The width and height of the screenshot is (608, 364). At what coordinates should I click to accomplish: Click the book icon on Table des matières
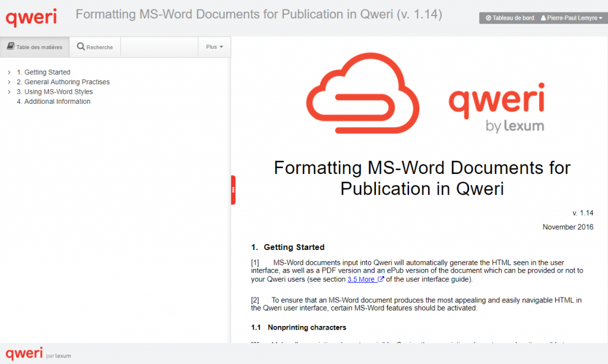tap(11, 47)
